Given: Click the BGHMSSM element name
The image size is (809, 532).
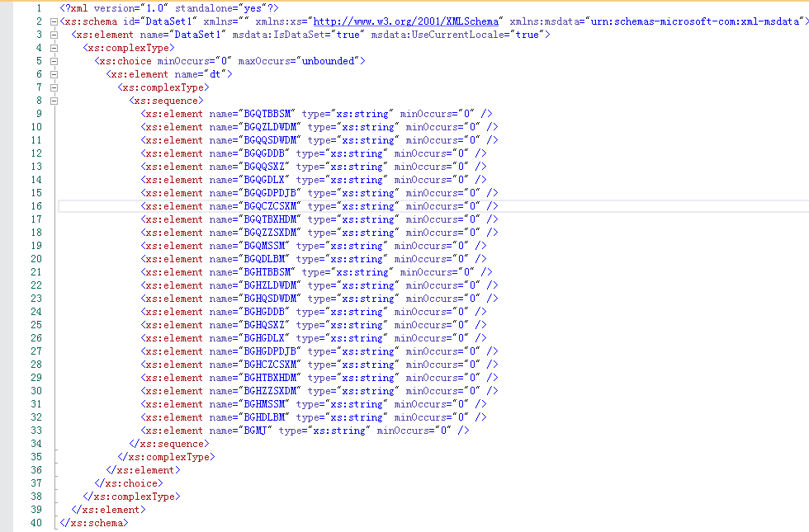Looking at the screenshot, I should (264, 404).
